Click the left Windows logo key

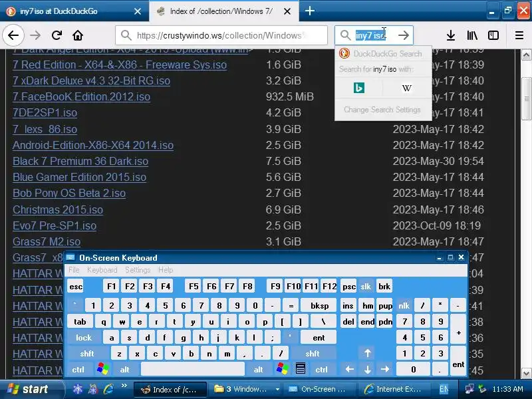click(x=102, y=369)
